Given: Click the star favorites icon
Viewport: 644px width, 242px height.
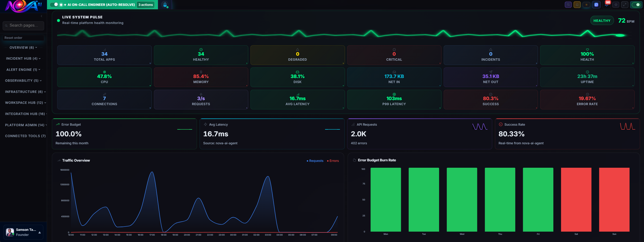Looking at the screenshot, I should [616, 5].
